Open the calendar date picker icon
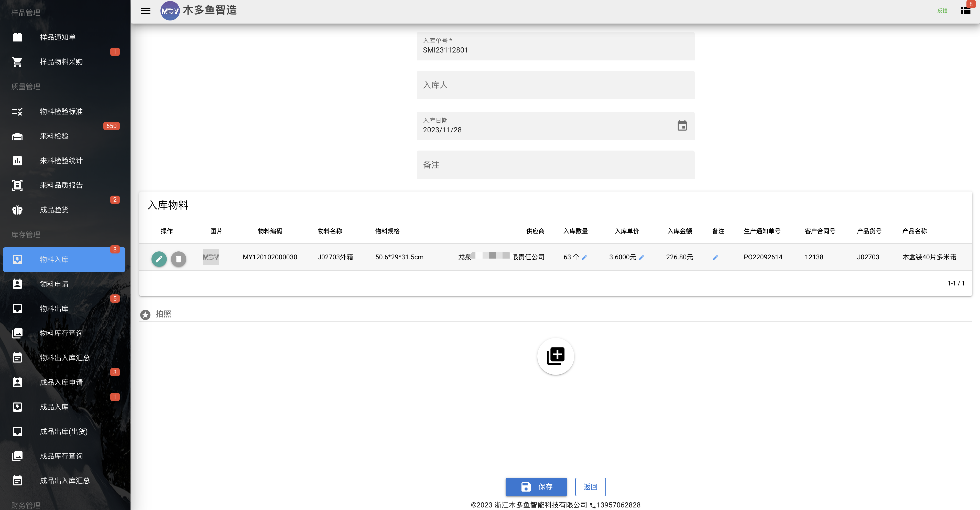This screenshot has width=980, height=510. (x=682, y=126)
